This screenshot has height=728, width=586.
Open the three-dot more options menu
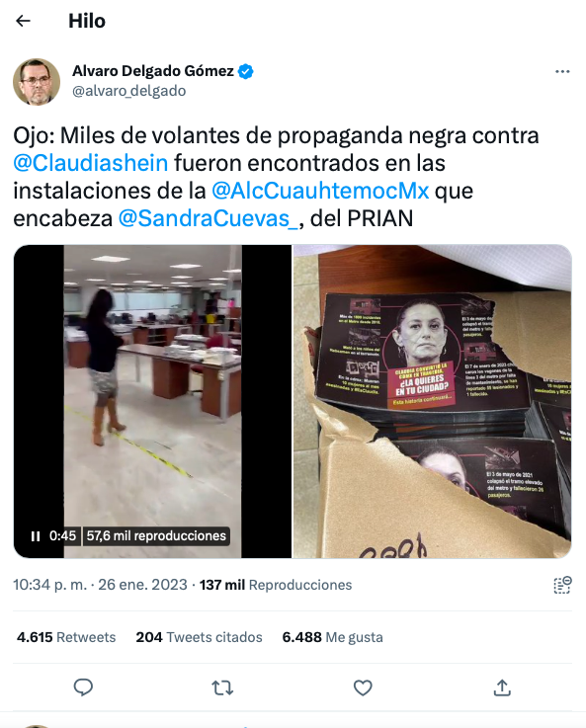pyautogui.click(x=562, y=71)
